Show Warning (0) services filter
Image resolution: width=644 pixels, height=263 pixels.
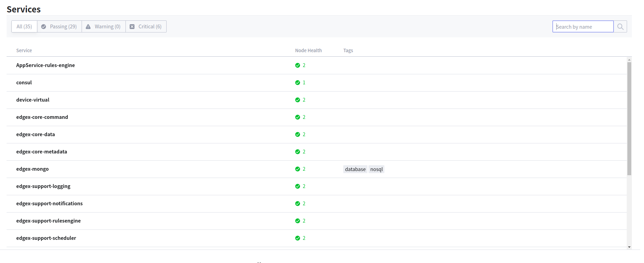tap(103, 27)
